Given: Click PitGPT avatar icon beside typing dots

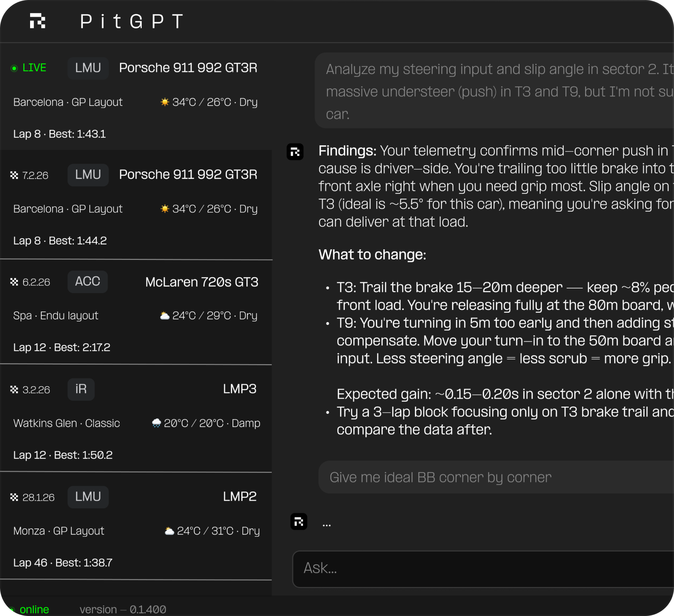Looking at the screenshot, I should pyautogui.click(x=298, y=522).
